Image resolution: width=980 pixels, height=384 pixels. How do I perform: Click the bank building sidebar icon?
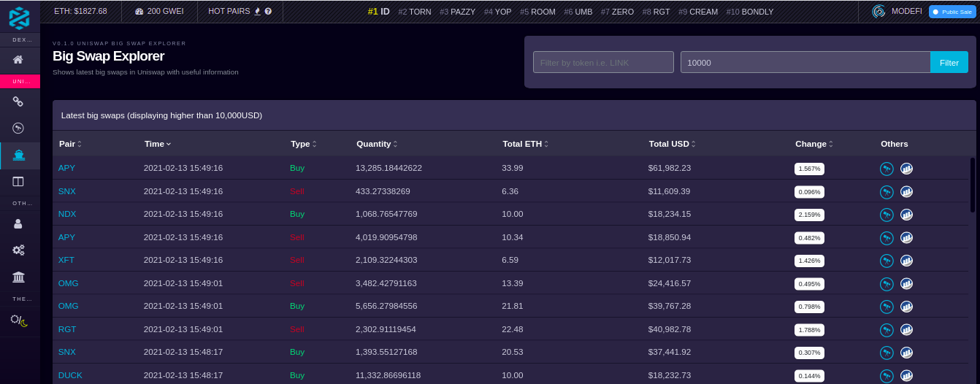[18, 277]
